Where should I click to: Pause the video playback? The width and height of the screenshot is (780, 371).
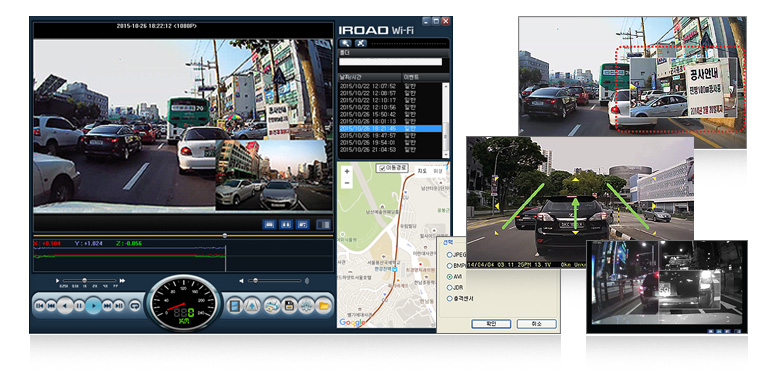[x=79, y=306]
